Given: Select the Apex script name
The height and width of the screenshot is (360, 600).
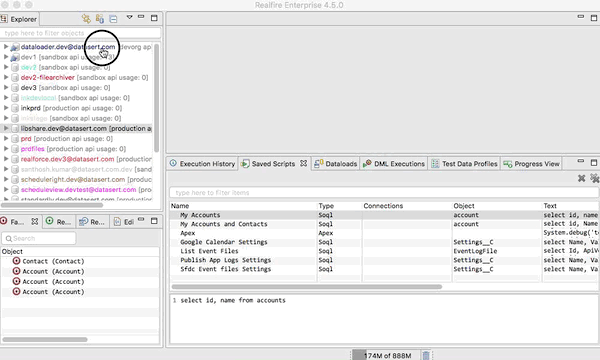Looking at the screenshot, I should point(188,233).
